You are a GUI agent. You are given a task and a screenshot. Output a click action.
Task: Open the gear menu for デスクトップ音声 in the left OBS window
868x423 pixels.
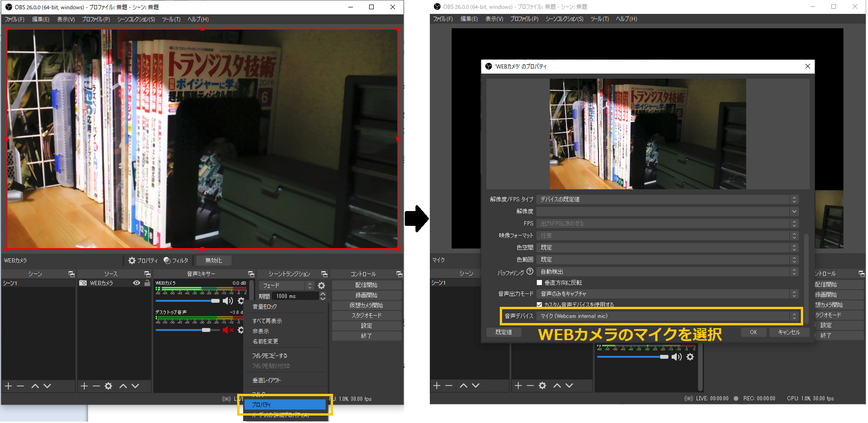[240, 330]
